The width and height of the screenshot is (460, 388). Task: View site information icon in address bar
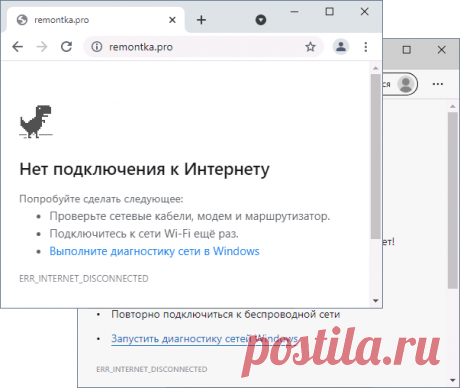(97, 47)
